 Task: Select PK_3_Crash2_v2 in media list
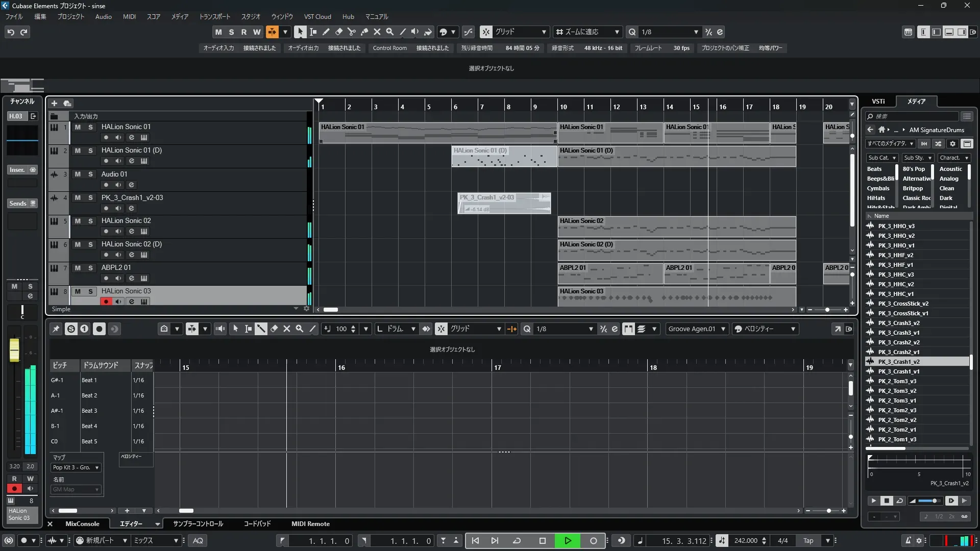point(898,342)
